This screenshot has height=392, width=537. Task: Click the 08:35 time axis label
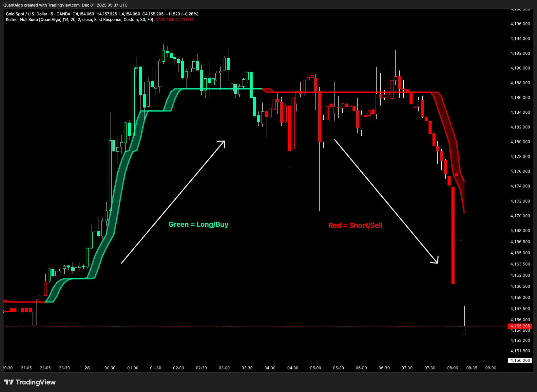[472, 368]
